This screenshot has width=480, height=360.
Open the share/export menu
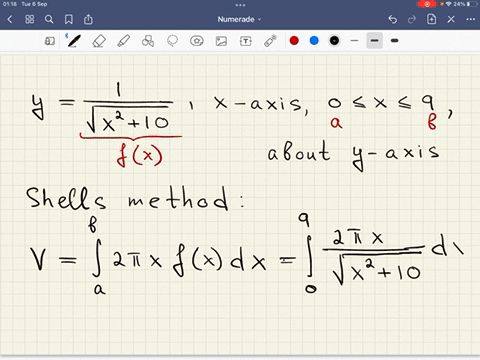[x=88, y=19]
